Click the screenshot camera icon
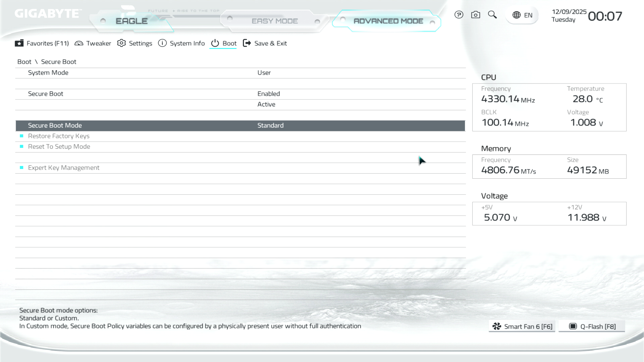Image resolution: width=644 pixels, height=362 pixels. click(x=476, y=15)
